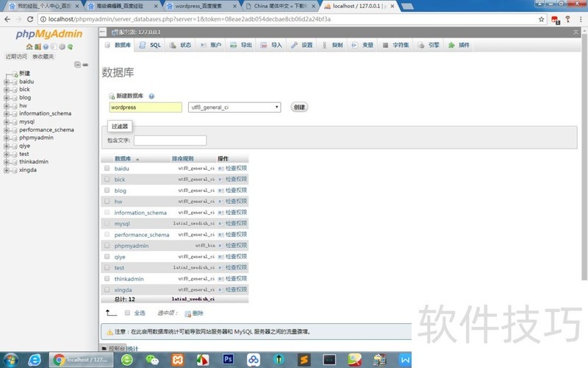
Task: Switch to the SQL tab
Action: (151, 45)
